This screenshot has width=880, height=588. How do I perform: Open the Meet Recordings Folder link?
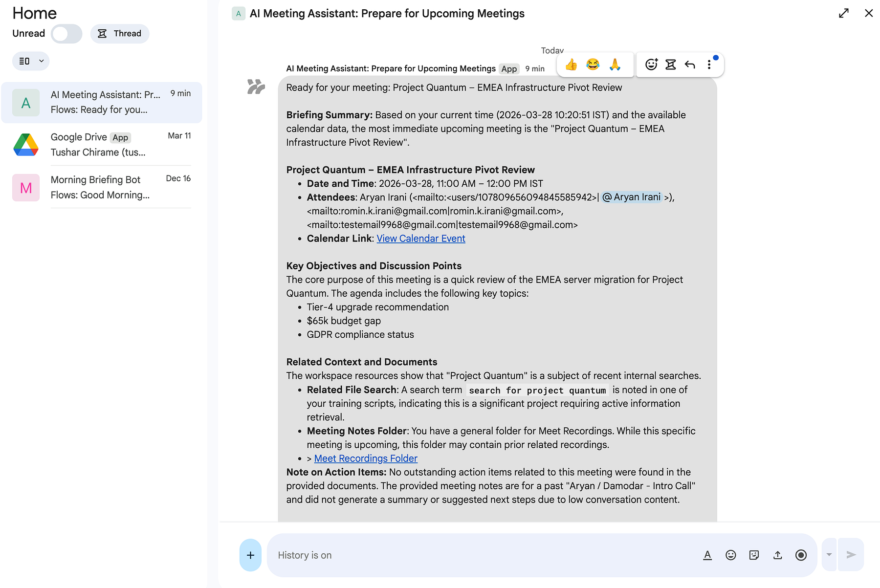pos(366,458)
